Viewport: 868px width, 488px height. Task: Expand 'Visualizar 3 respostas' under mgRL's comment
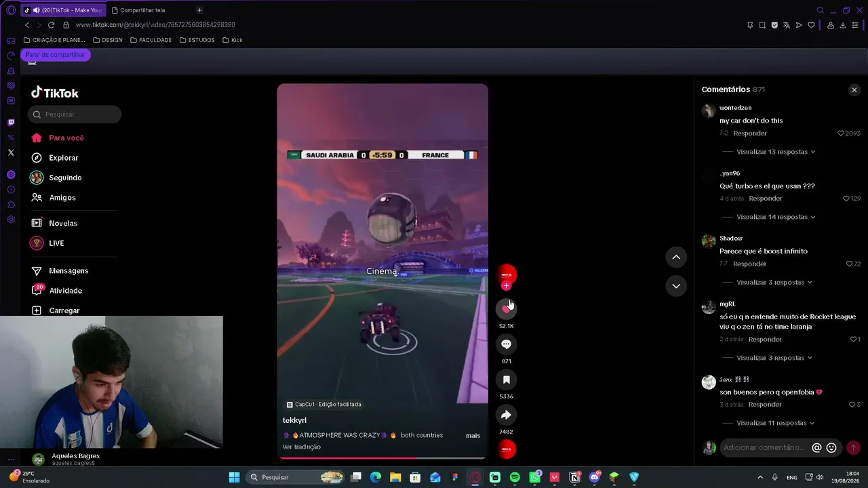click(774, 358)
